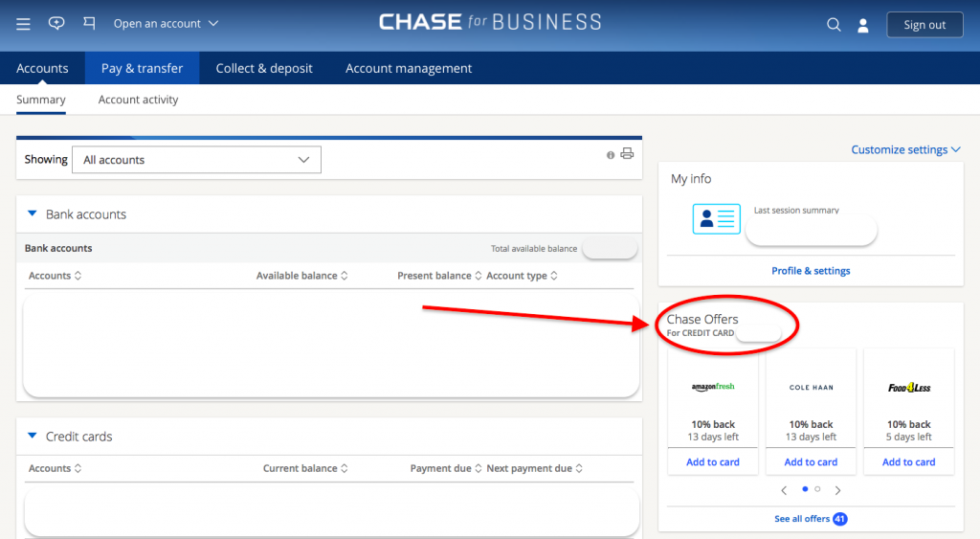Select the Amazon Fresh offer logo
Image resolution: width=980 pixels, height=539 pixels.
(x=713, y=387)
